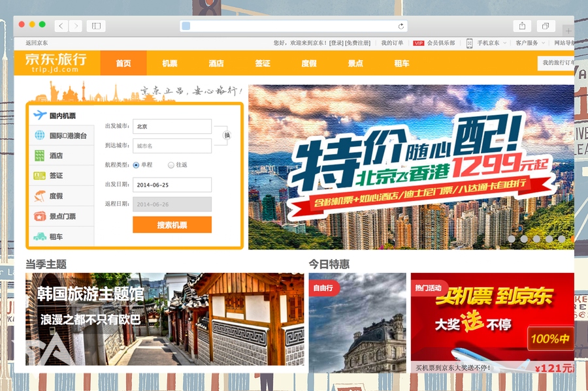
Task: Open the 自由行 deal thumbnail
Action: click(357, 323)
